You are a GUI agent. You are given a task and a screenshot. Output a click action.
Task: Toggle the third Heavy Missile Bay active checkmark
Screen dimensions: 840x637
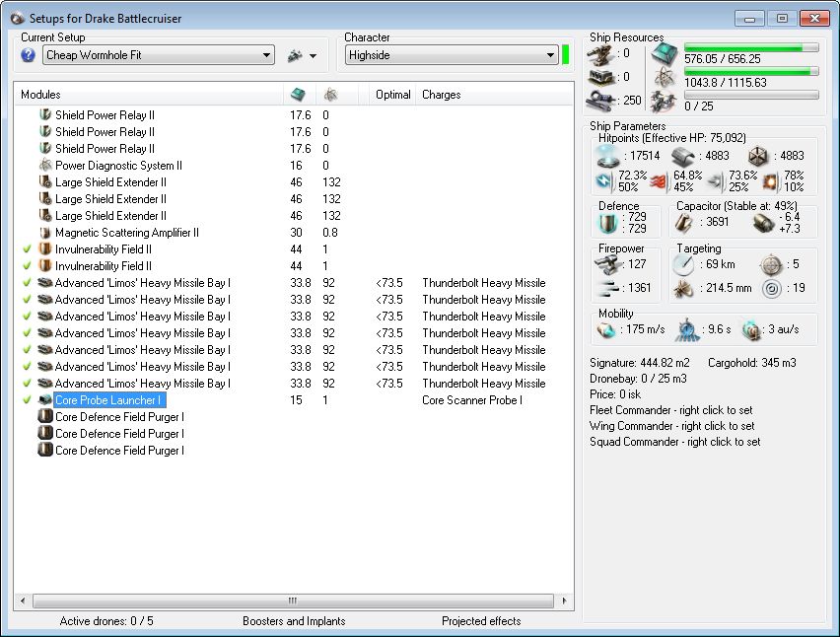[x=27, y=317]
